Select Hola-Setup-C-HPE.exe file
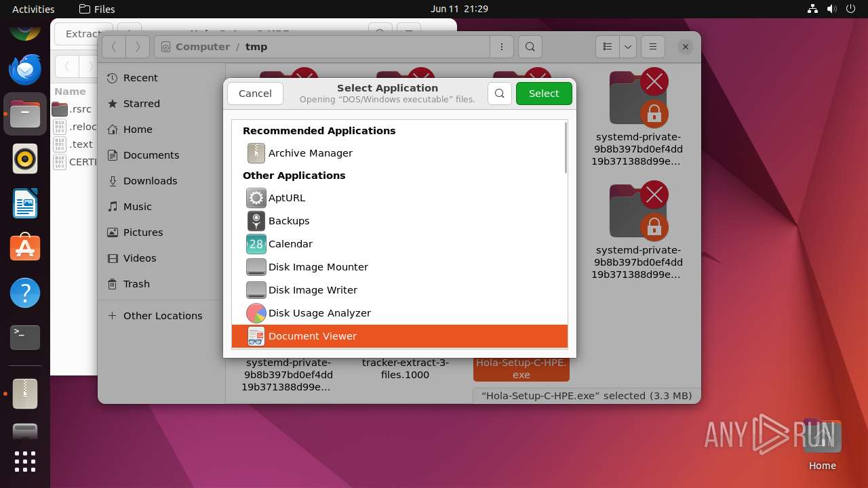The image size is (868, 488). click(x=521, y=368)
